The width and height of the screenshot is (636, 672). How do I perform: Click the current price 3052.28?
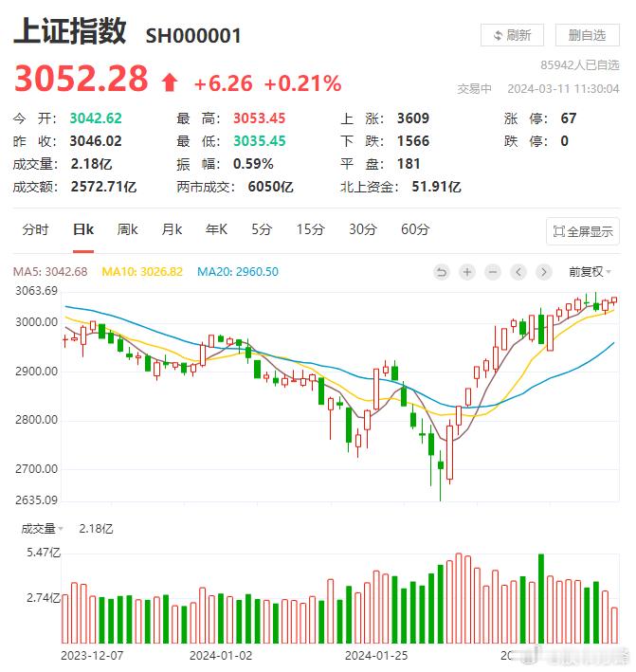click(x=81, y=79)
